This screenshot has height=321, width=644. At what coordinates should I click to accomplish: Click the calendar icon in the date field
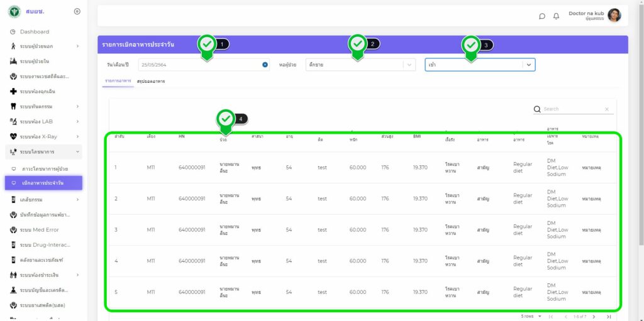tap(265, 65)
